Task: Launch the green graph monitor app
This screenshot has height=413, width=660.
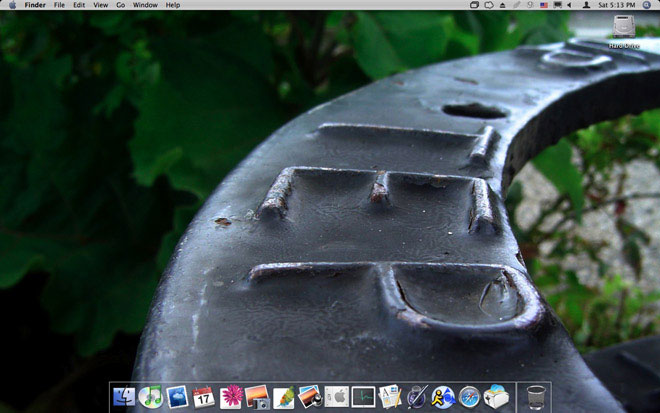Action: tap(363, 397)
